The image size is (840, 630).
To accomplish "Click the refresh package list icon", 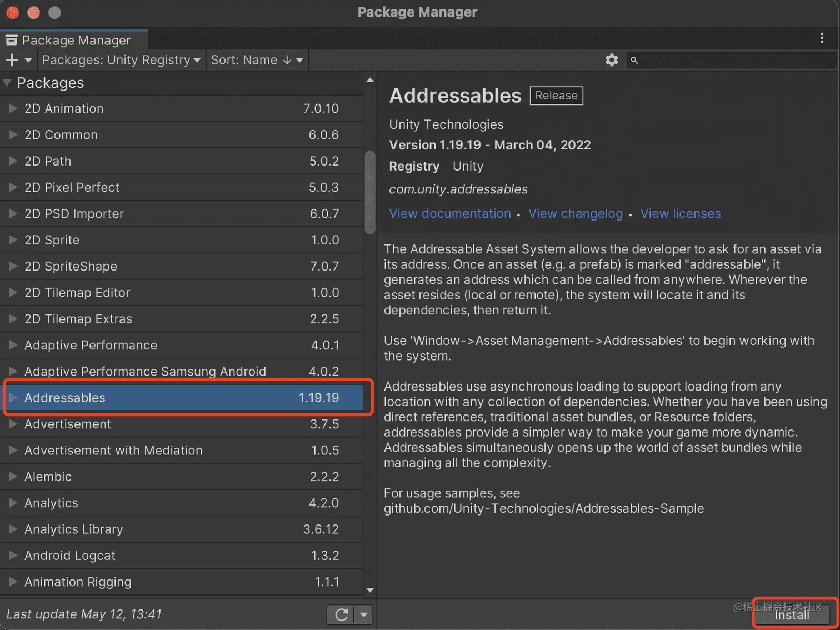I will click(x=341, y=614).
